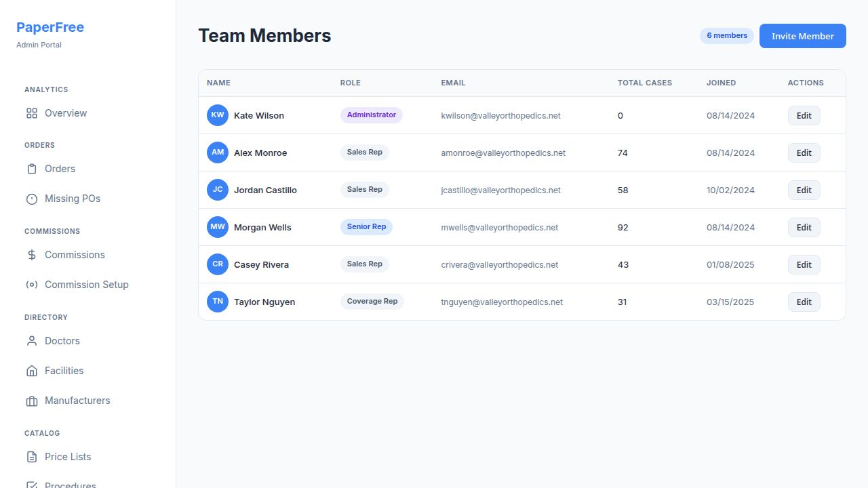The image size is (868, 488).
Task: Open Orders via the clipboard icon
Action: pyautogui.click(x=31, y=168)
